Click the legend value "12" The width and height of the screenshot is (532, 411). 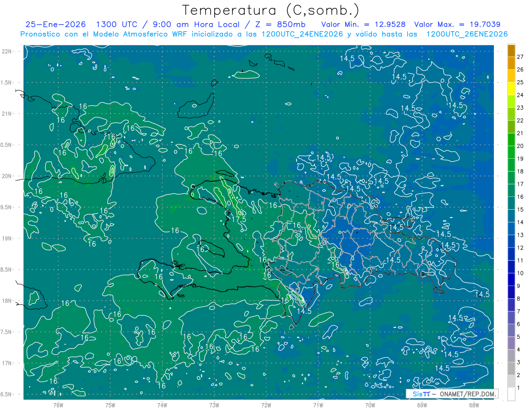pyautogui.click(x=520, y=247)
